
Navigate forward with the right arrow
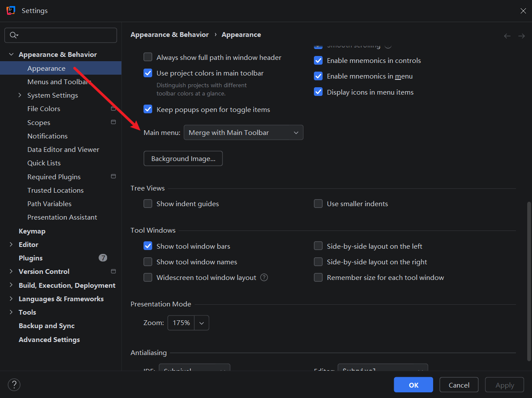(x=522, y=36)
